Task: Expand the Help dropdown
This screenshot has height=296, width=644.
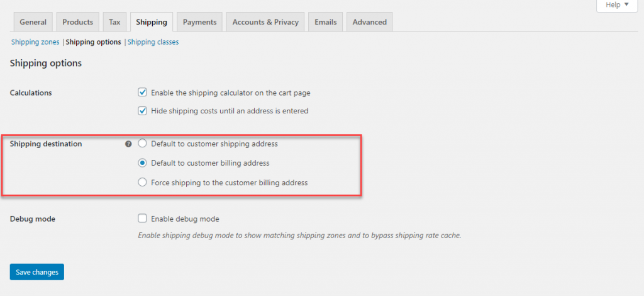Action: coord(617,5)
